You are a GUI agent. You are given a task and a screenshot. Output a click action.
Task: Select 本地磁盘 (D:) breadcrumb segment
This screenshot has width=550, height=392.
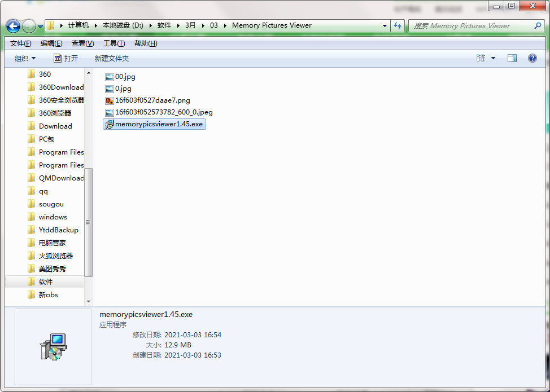(123, 25)
